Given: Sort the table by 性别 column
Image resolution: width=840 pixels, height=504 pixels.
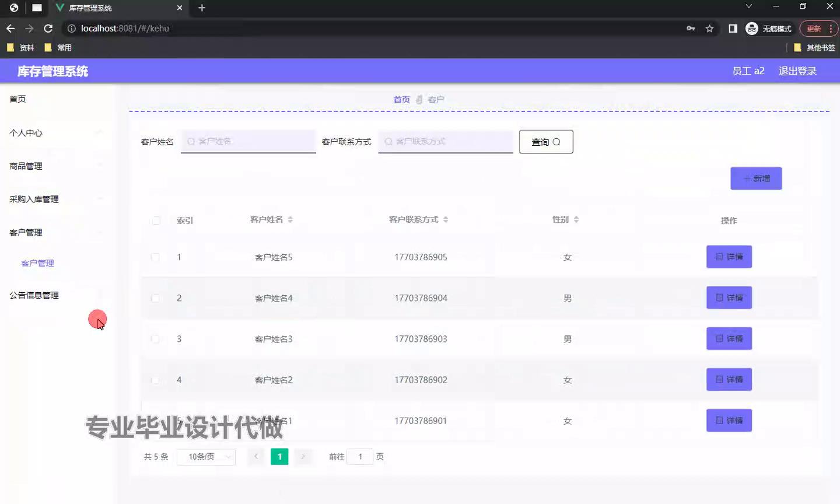Looking at the screenshot, I should (x=564, y=220).
